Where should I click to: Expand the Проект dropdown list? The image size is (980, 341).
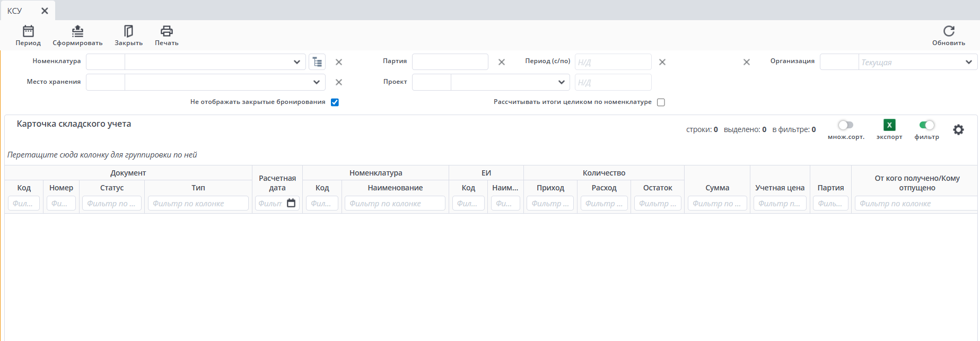point(561,82)
